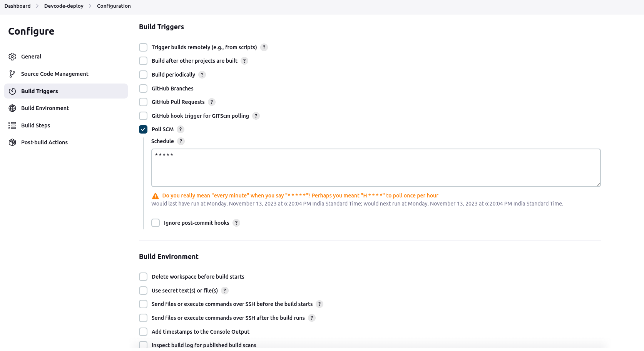Go to Post-build Actions section

point(44,142)
